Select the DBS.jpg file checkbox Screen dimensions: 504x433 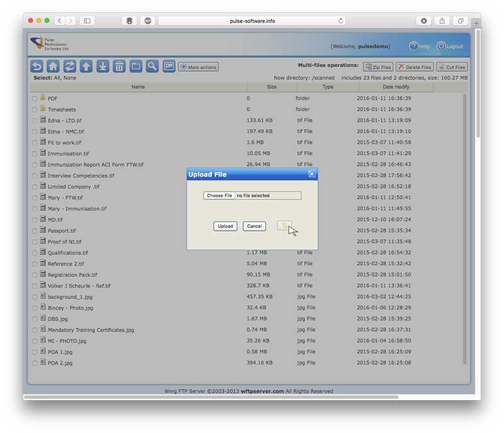point(35,319)
